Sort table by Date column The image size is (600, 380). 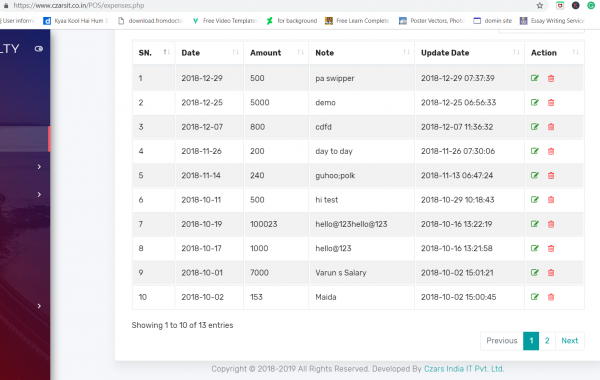pyautogui.click(x=209, y=53)
